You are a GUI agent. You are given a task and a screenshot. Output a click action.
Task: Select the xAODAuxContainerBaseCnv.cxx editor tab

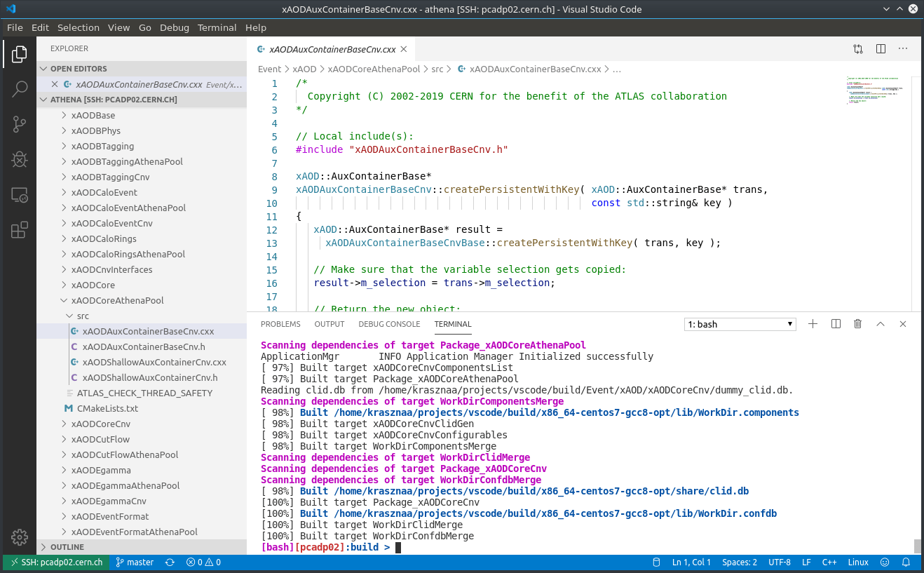click(x=332, y=49)
